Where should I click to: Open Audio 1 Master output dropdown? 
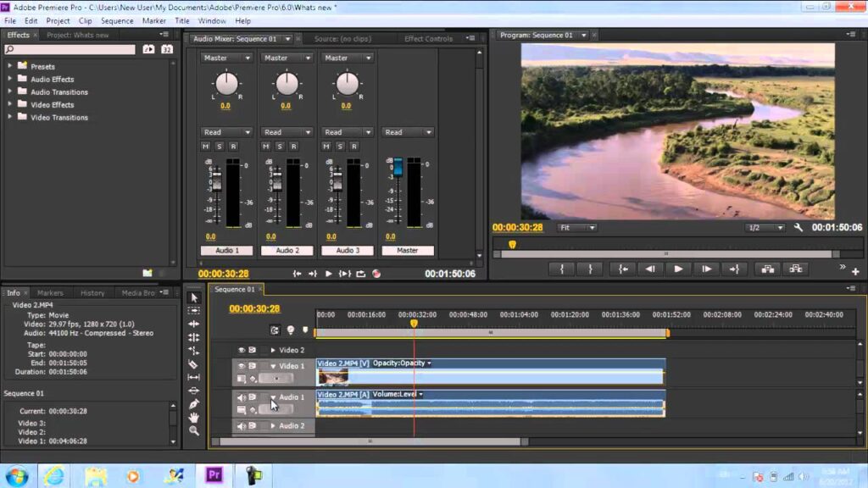[226, 58]
